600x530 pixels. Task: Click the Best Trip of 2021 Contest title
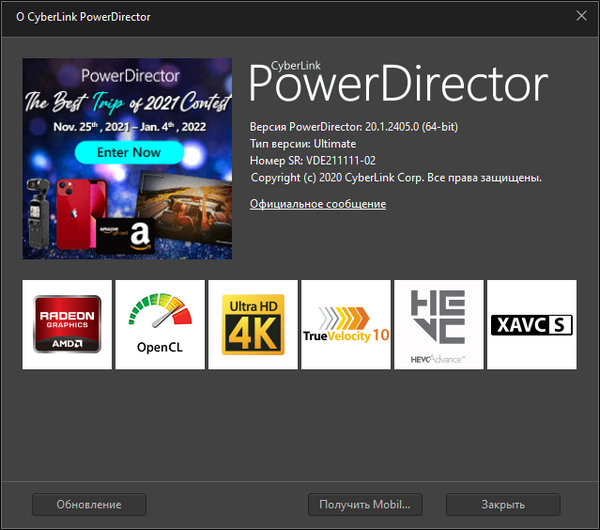[127, 101]
